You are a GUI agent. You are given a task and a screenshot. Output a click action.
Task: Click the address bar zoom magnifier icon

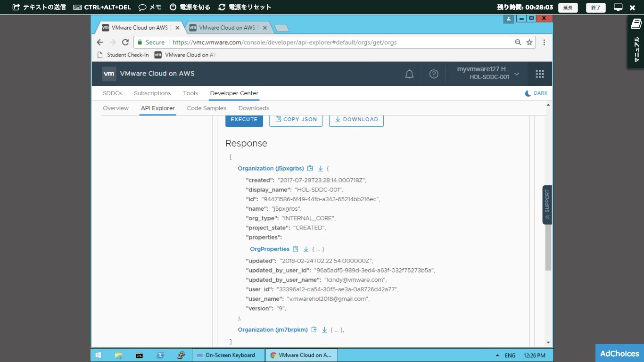[518, 42]
